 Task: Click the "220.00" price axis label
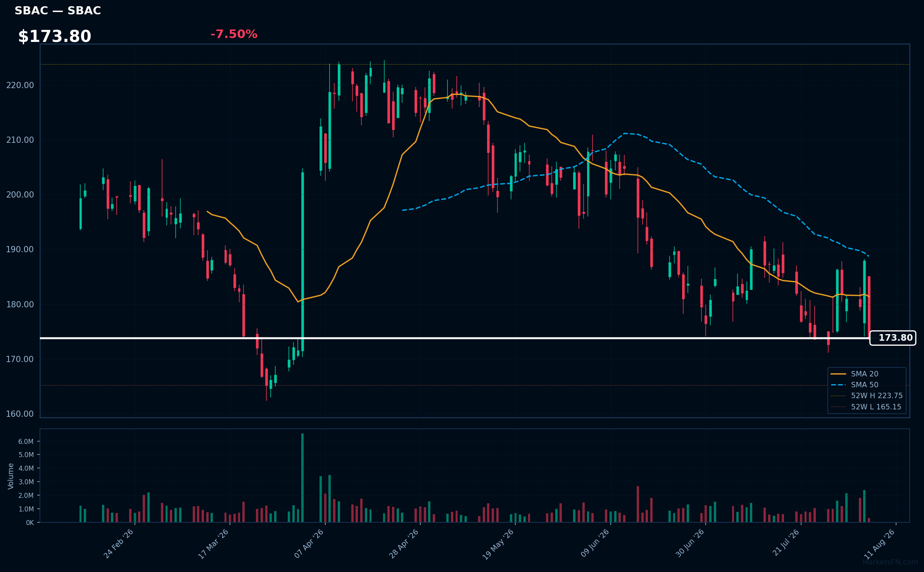pos(20,85)
